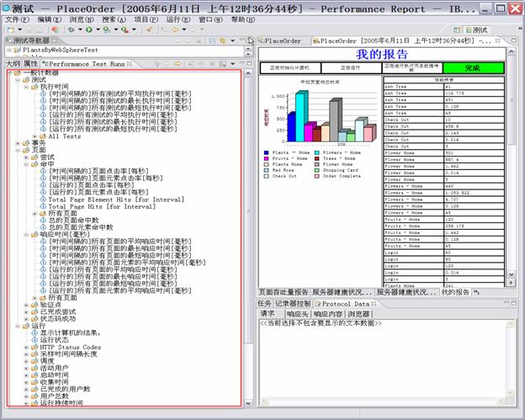
Task: Switch to the 服务器健康状况 report tab
Action: click(342, 292)
